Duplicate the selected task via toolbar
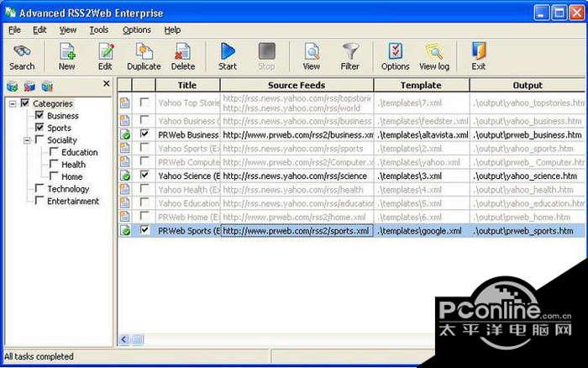The height and width of the screenshot is (368, 588). click(x=144, y=51)
